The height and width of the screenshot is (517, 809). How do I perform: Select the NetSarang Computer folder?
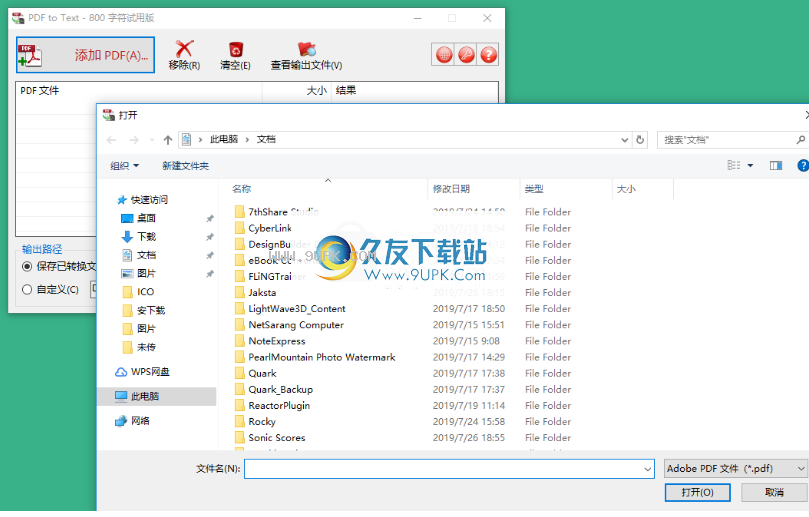pos(296,325)
